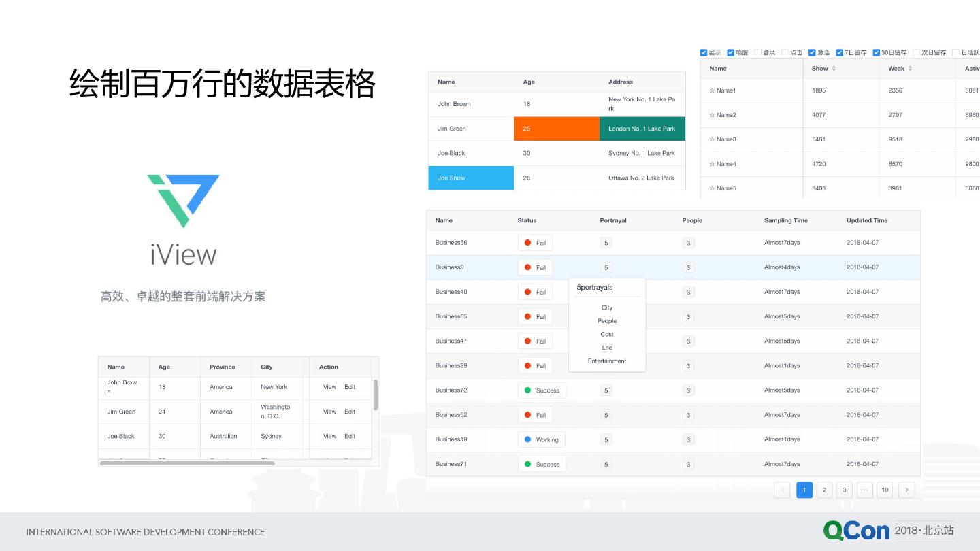Click the iView triangle logo
The image size is (980, 551).
184,200
